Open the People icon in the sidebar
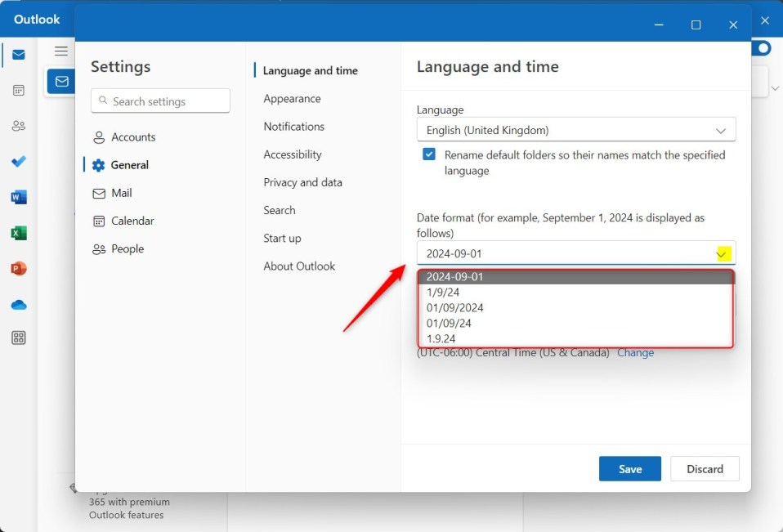Screen dimensions: 783x532 (18, 125)
